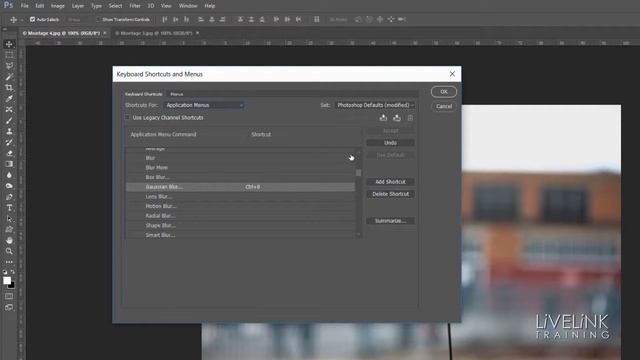This screenshot has width=640, height=360.
Task: Select the Eraser tool
Action: [9, 153]
